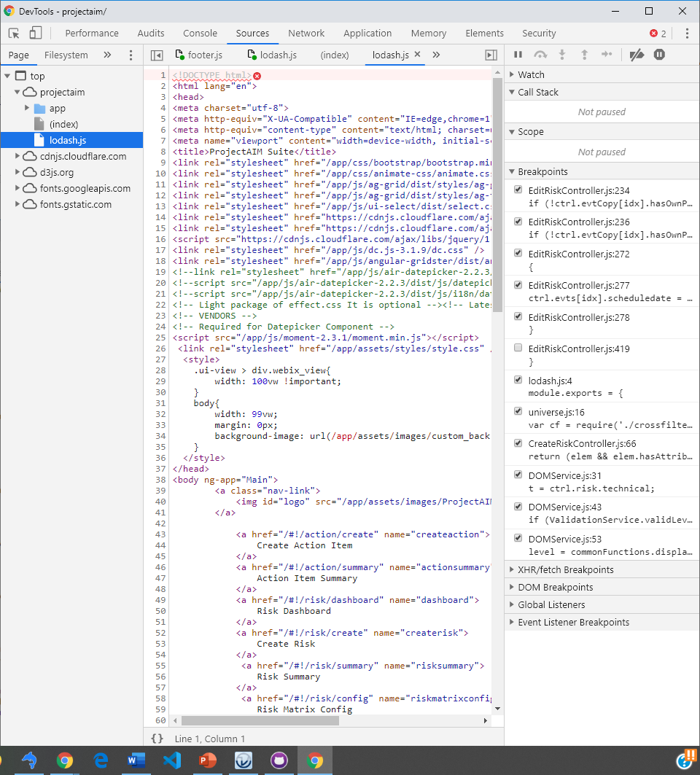Expand XHR/fetch Breakpoints section
The height and width of the screenshot is (775, 700).
512,569
